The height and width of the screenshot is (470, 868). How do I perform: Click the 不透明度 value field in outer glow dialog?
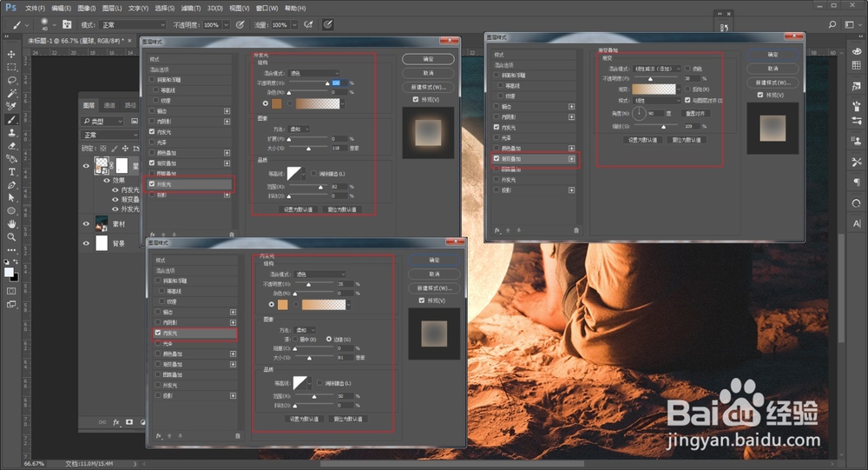coord(339,83)
